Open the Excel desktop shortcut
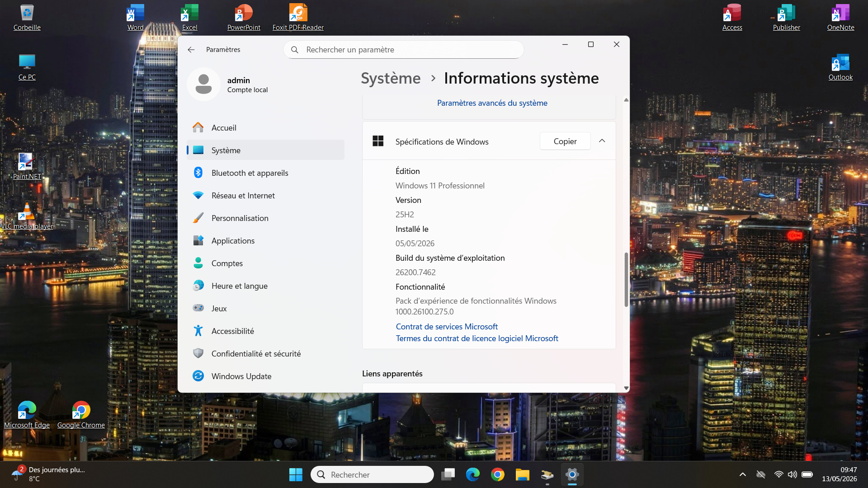868x488 pixels. pyautogui.click(x=189, y=18)
